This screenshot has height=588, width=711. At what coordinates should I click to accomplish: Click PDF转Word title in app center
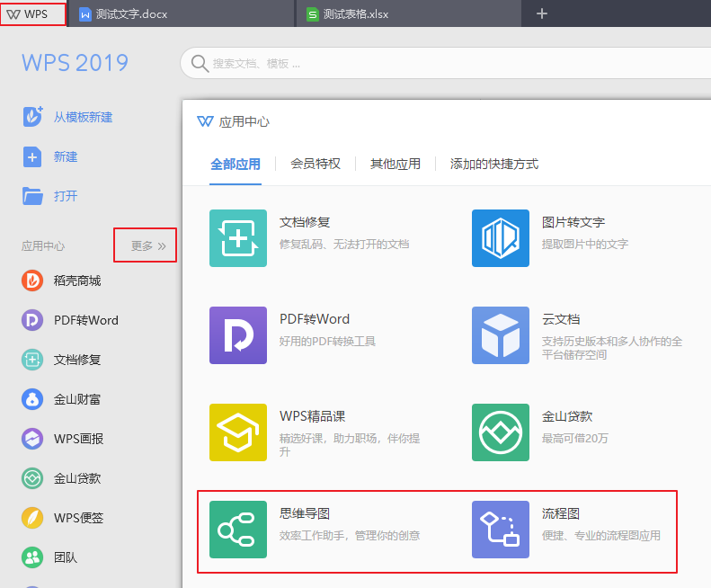click(315, 319)
